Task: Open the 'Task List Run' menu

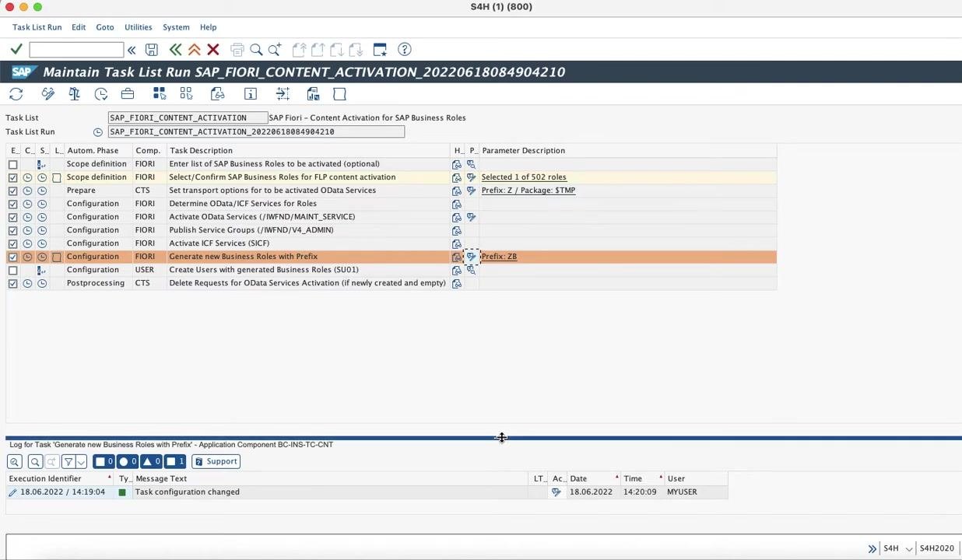Action: (37, 27)
